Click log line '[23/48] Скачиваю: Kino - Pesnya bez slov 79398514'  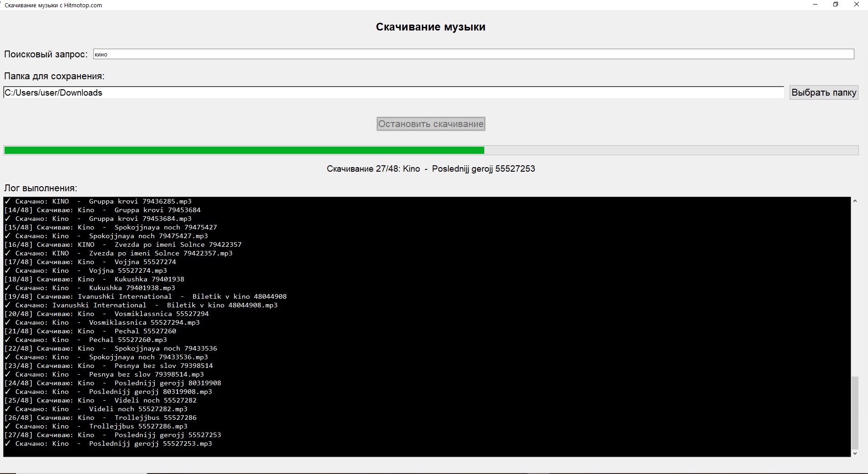[109, 366]
